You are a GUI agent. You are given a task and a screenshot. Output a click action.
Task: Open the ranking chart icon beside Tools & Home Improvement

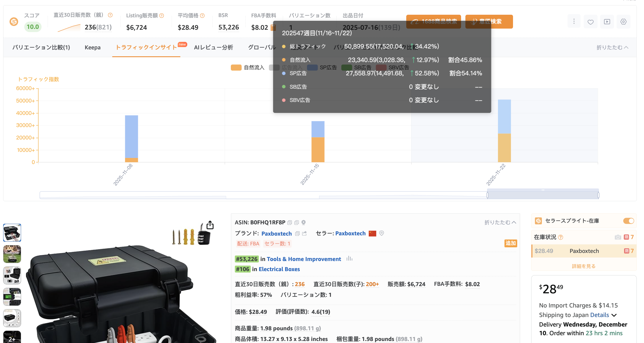349,259
